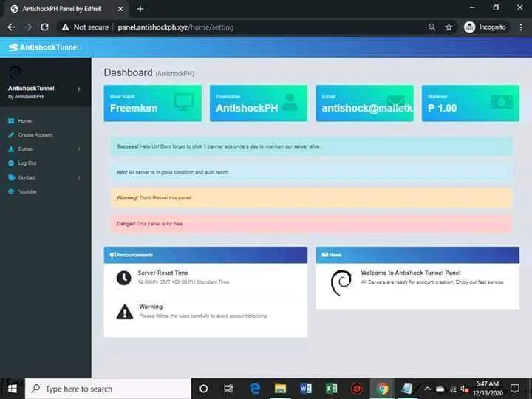Click the person icon on the Username card
532x399 pixels.
click(290, 102)
